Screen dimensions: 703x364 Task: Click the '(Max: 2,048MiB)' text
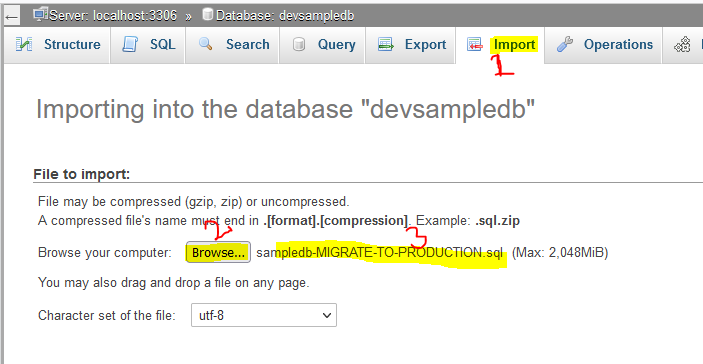[x=560, y=253]
